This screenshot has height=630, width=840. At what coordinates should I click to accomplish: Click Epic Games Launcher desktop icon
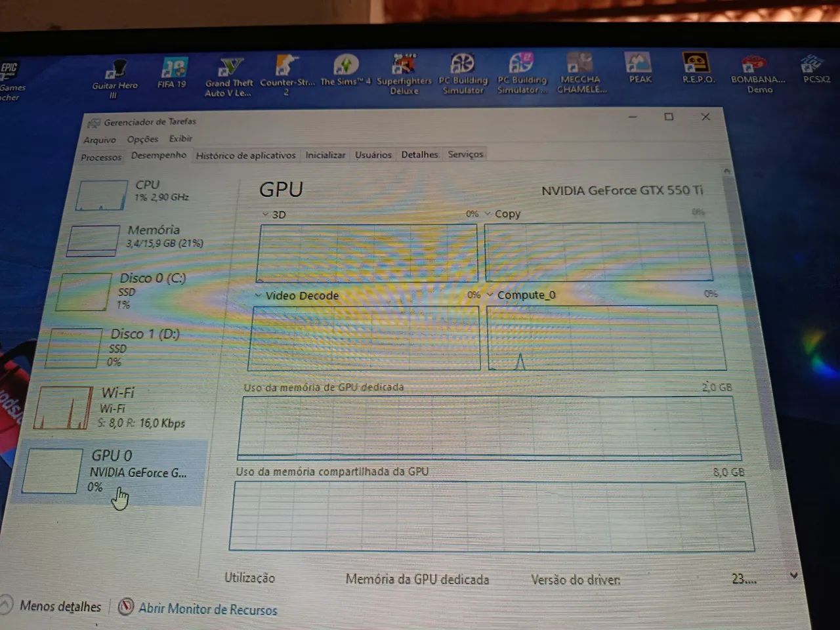[11, 81]
